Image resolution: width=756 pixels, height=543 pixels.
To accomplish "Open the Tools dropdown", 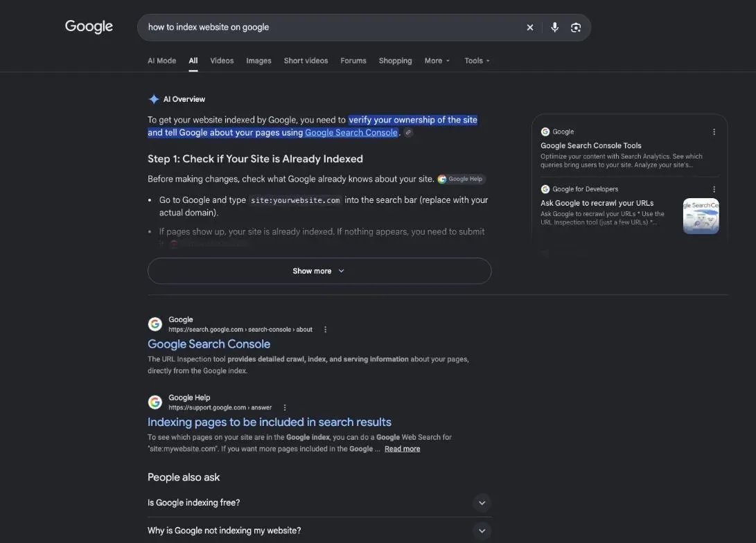I will pos(477,61).
